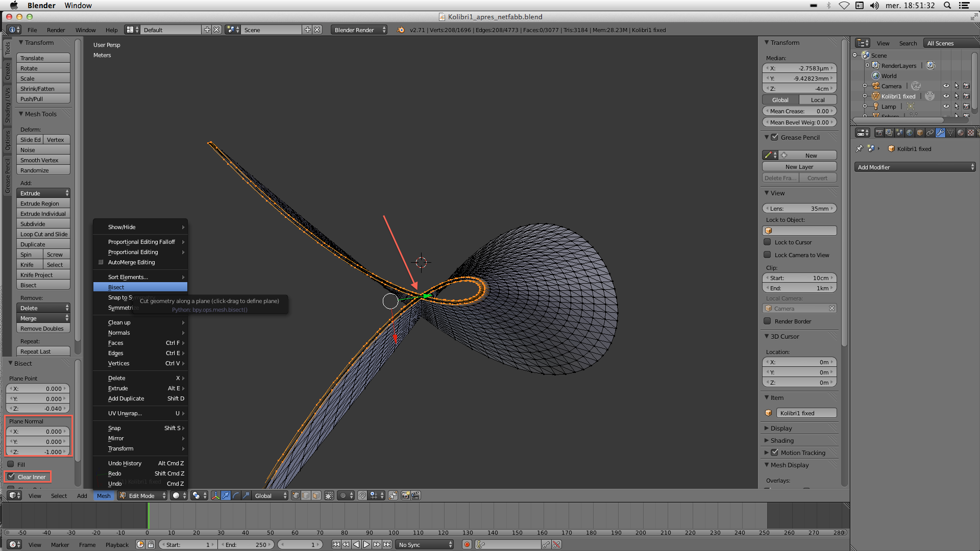The width and height of the screenshot is (980, 551).
Task: Open the Object properties cube tab
Action: [920, 133]
